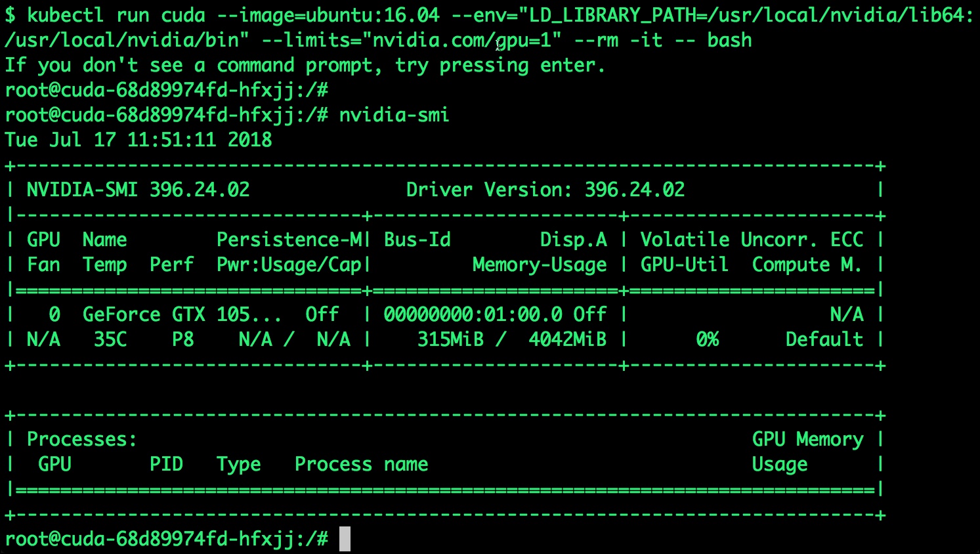
Task: Click the 'GeForce GTX 105...' GPU name
Action: [x=182, y=314]
